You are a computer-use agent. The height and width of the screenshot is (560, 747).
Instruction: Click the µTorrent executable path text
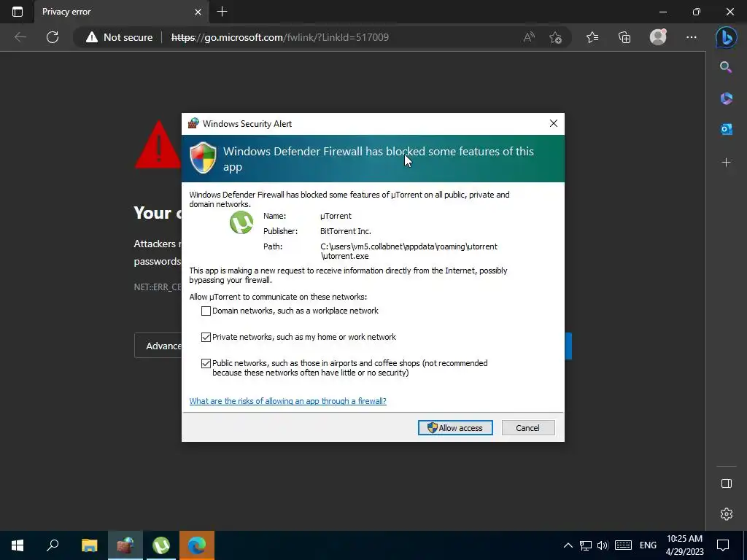409,251
